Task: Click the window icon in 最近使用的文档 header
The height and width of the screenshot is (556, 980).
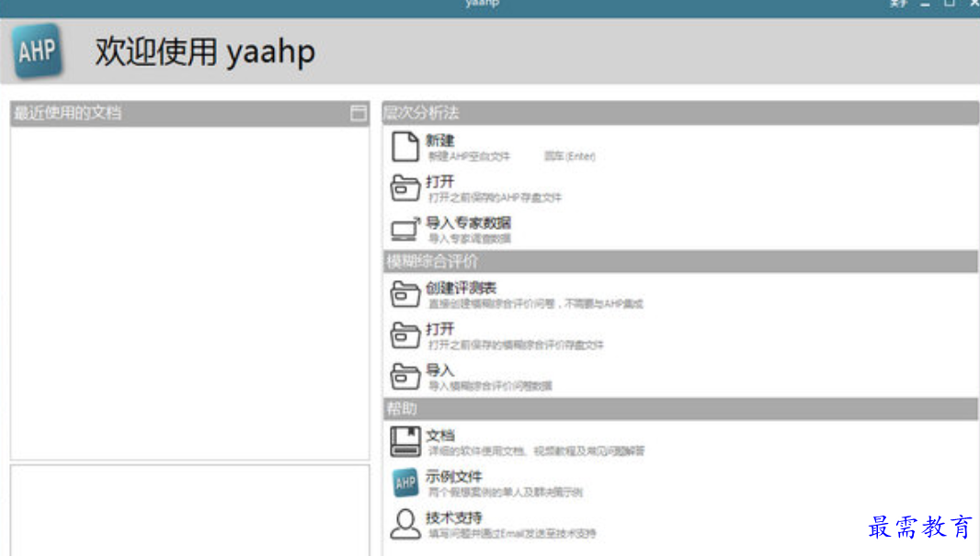Action: 359,113
